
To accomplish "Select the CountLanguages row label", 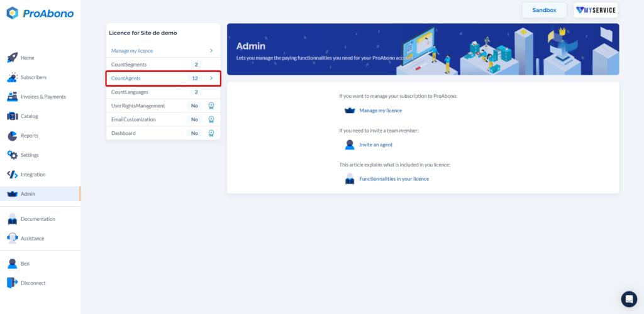I will click(130, 92).
